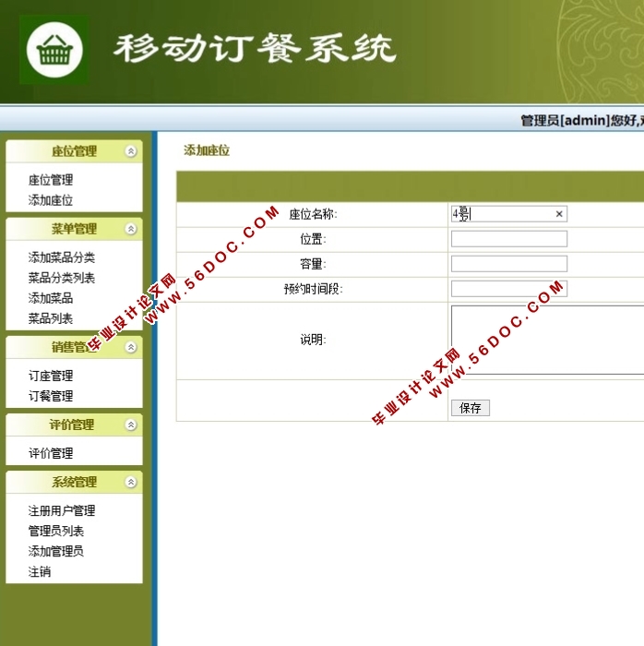The width and height of the screenshot is (644, 646).
Task: Collapse the 菜单管理 sidebar section
Action: click(131, 229)
